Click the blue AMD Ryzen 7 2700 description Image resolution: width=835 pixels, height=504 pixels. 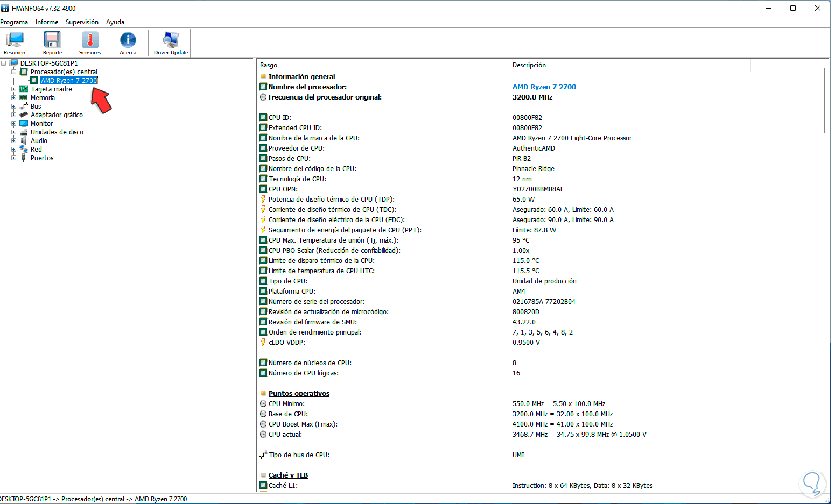coord(544,87)
